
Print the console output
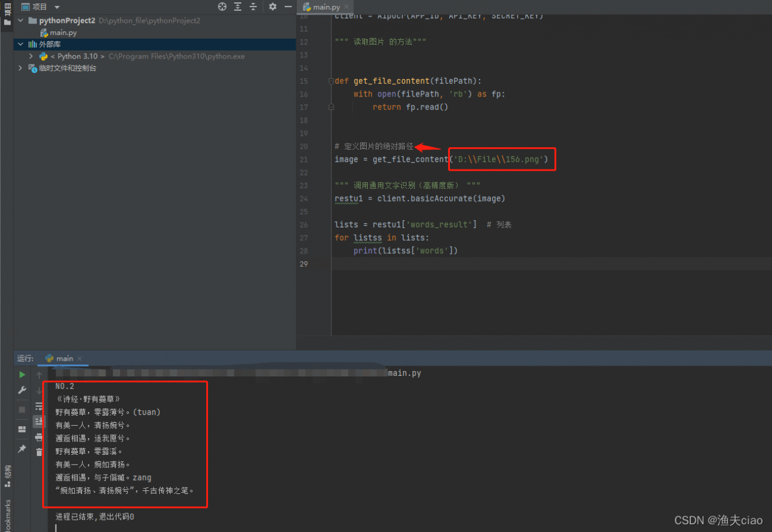coord(39,437)
